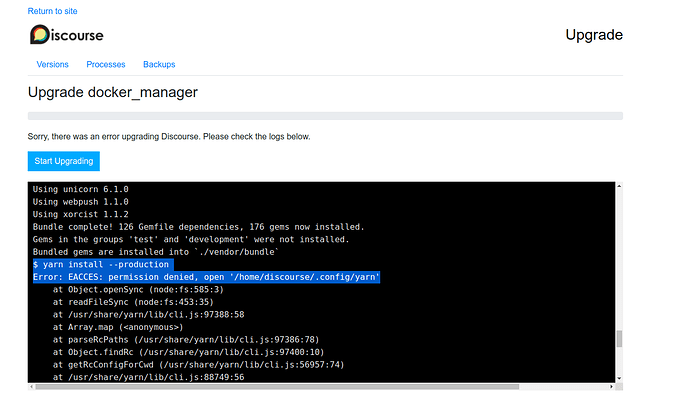Click the 'at parseRcPaths' stack trace line
This screenshot has height=414, width=690.
(x=186, y=340)
